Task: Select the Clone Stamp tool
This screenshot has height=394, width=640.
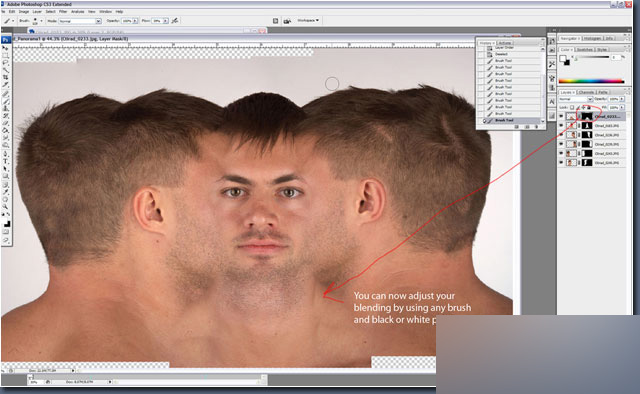Action: click(5, 109)
